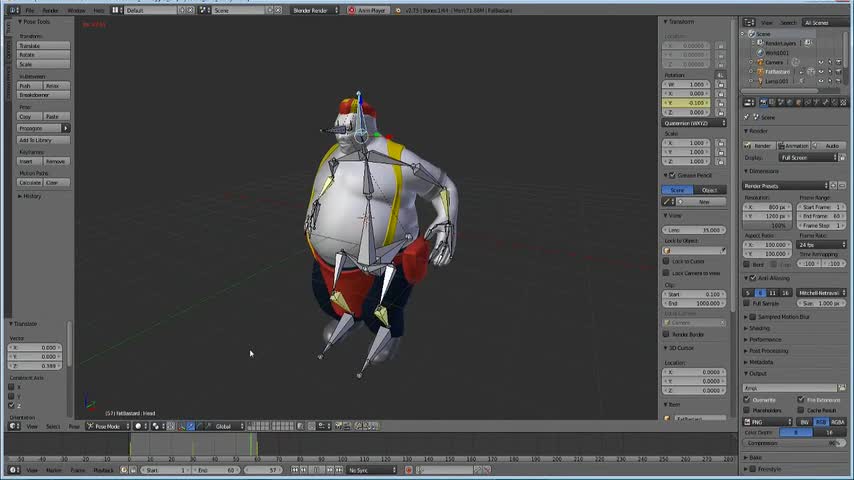The image size is (854, 480).
Task: Add a new render preset
Action: click(x=833, y=186)
